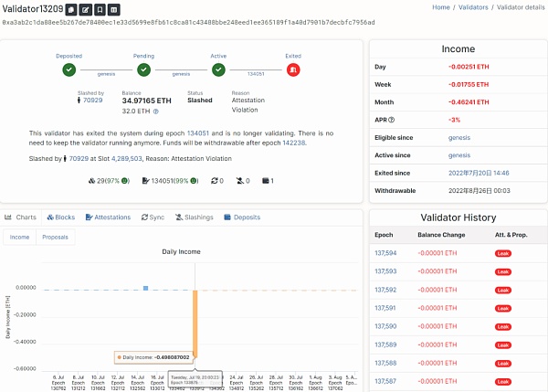Click the Pending status checkmark icon

tap(144, 69)
